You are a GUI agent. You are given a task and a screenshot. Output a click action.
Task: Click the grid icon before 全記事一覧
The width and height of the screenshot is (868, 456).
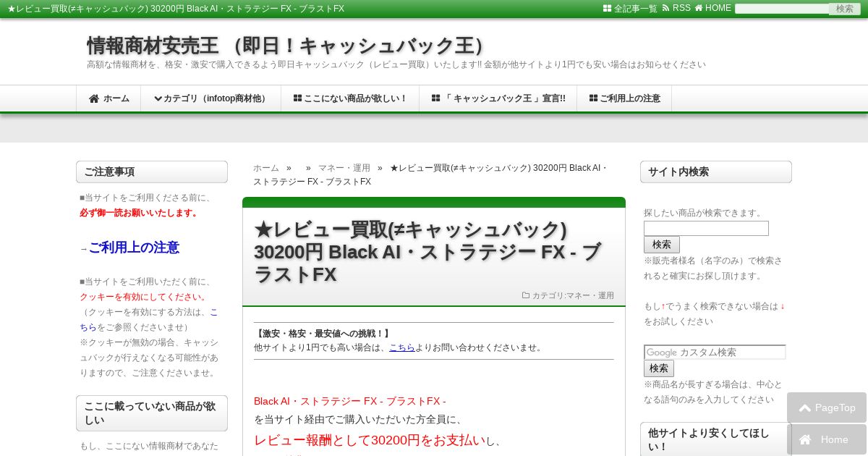click(607, 9)
